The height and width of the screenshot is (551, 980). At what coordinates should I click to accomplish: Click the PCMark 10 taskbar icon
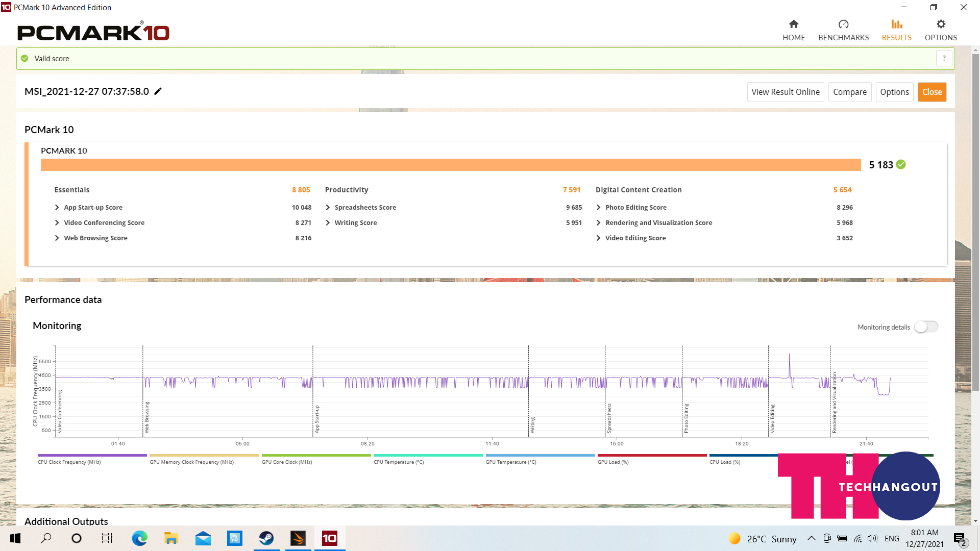[x=330, y=538]
